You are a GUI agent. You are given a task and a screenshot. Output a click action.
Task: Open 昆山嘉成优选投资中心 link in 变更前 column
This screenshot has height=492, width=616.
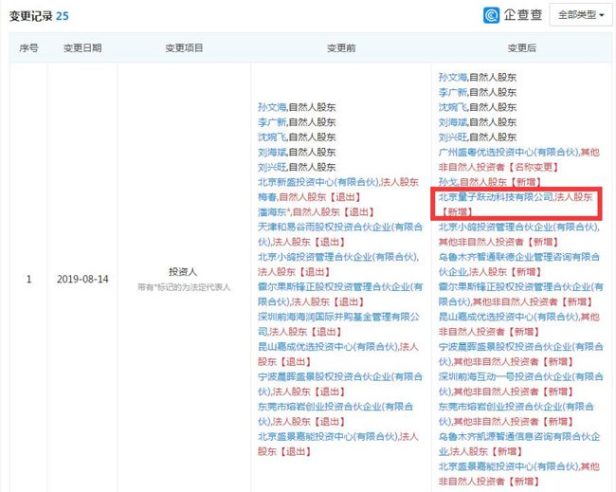pyautogui.click(x=328, y=347)
